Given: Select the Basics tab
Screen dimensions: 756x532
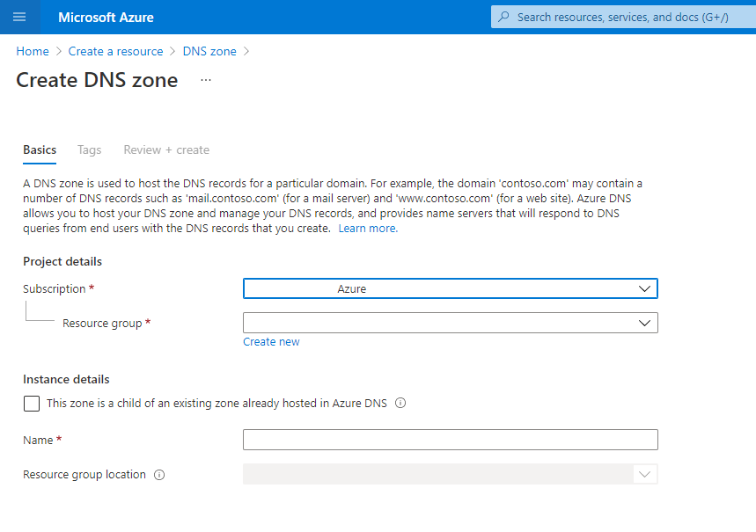Looking at the screenshot, I should (40, 149).
